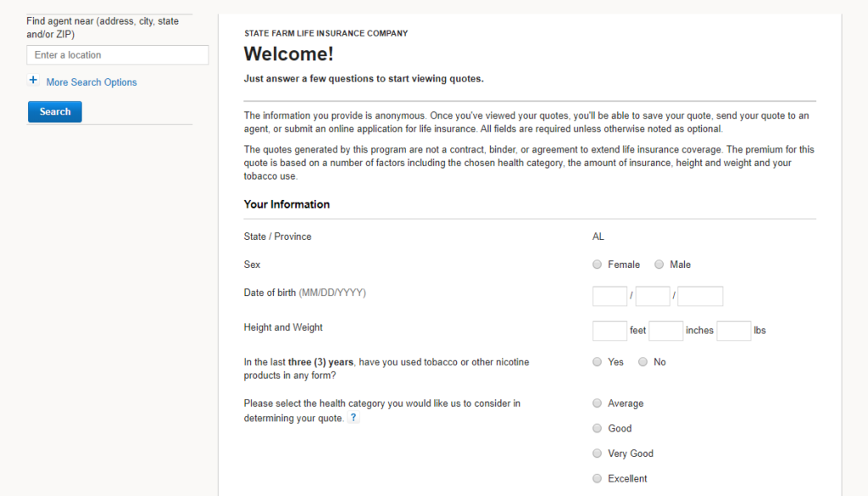Screen dimensions: 868x496
Task: Expand More Search Options link
Action: point(92,82)
